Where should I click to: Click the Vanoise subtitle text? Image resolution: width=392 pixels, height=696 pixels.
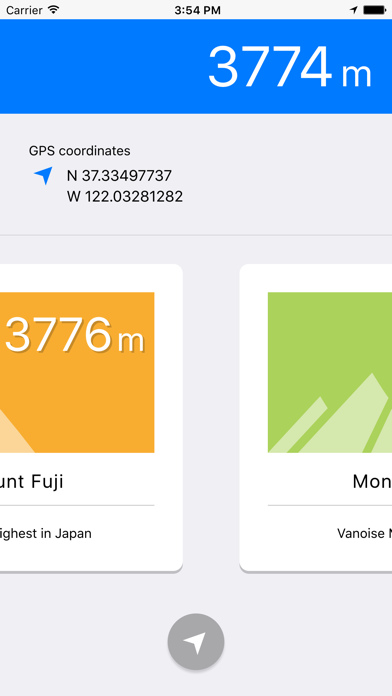click(364, 533)
